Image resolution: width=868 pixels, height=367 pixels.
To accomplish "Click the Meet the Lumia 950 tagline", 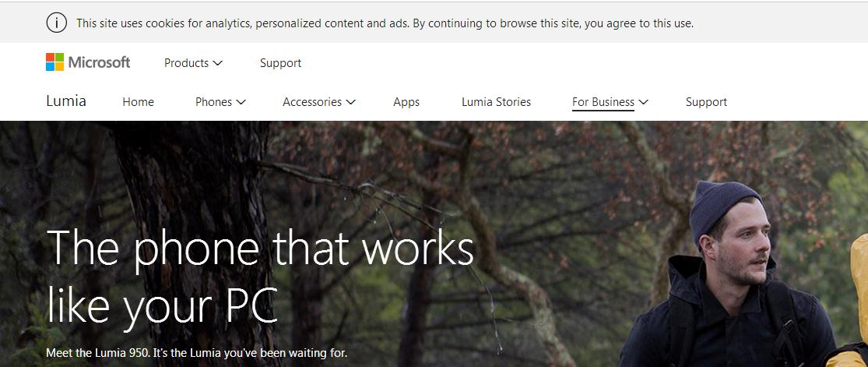I will pos(196,353).
